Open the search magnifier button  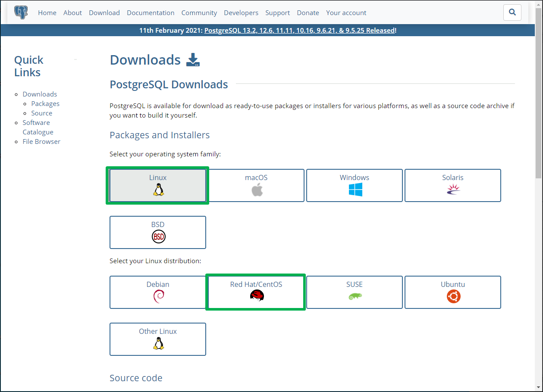coord(512,12)
